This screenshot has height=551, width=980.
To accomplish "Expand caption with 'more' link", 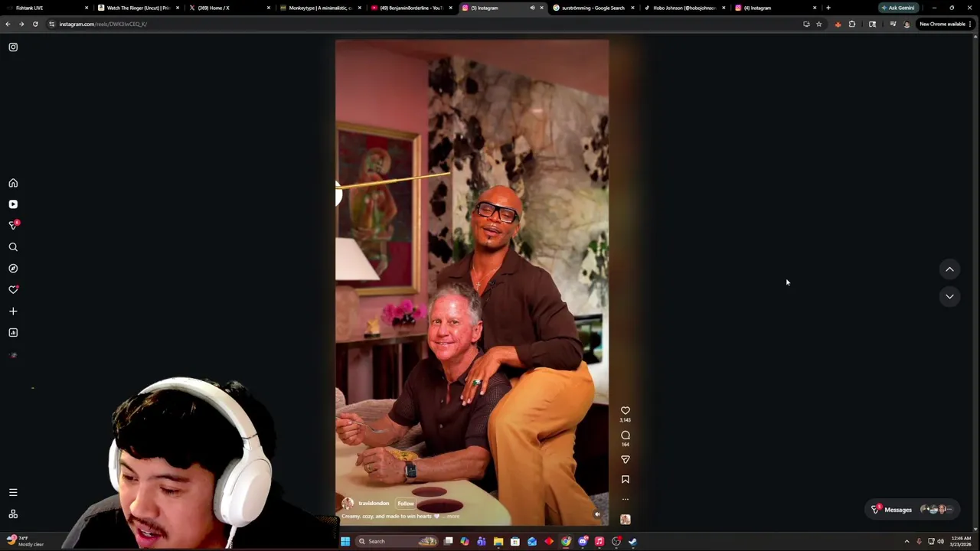I will click(453, 517).
